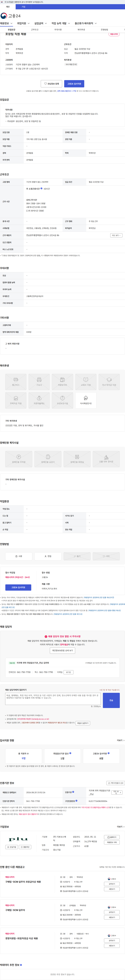Click the 메일로 질문하기 button
125x980 pixels.
coord(83,723)
